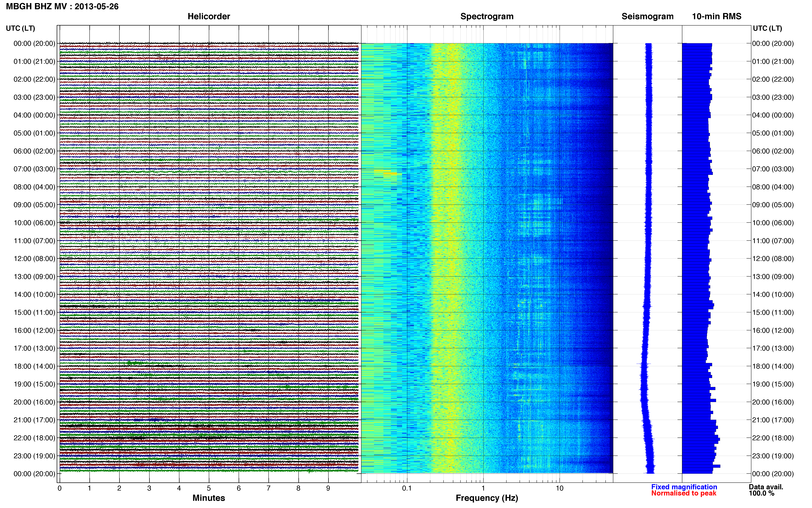Image resolution: width=812 pixels, height=508 pixels.
Task: Click the 5 tick on Minutes axis
Action: click(209, 488)
